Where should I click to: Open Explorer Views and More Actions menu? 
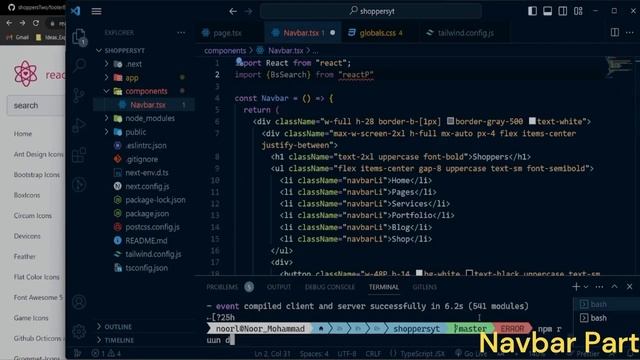click(x=181, y=33)
